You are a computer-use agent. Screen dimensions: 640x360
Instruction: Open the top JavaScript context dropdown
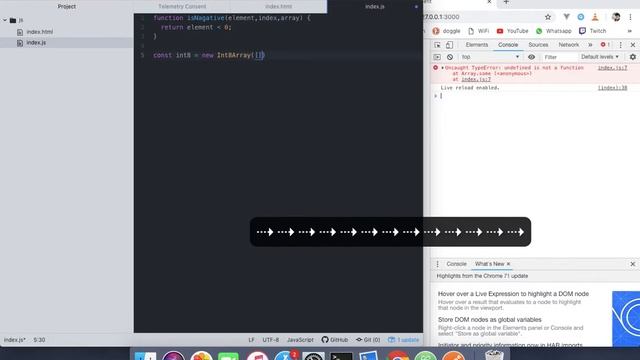click(490, 57)
